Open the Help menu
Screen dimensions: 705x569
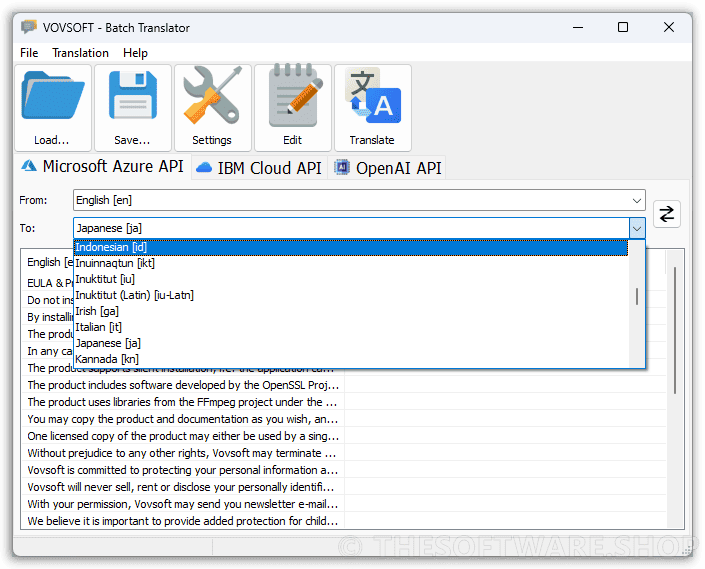pyautogui.click(x=135, y=53)
